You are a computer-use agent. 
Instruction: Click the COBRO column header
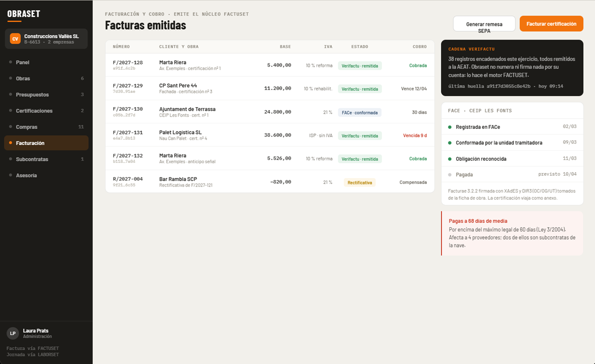pos(419,47)
